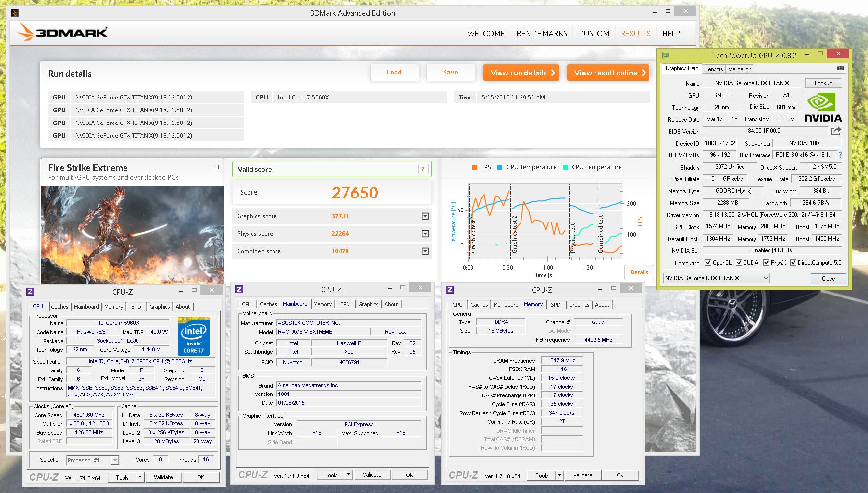
Task: Expand the Physics score details
Action: 425,234
